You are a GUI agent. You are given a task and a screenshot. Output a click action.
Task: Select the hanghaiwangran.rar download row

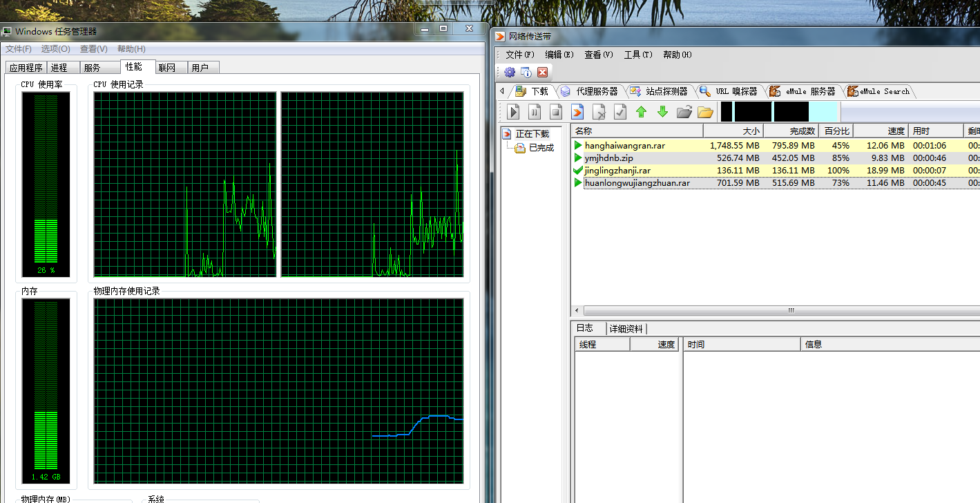(624, 146)
